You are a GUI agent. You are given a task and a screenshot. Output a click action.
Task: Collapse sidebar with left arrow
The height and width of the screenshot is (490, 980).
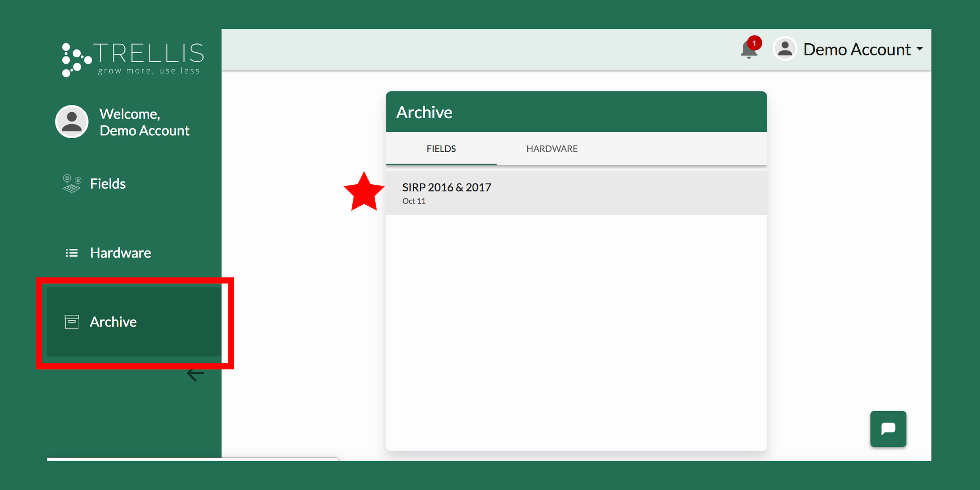[x=195, y=374]
